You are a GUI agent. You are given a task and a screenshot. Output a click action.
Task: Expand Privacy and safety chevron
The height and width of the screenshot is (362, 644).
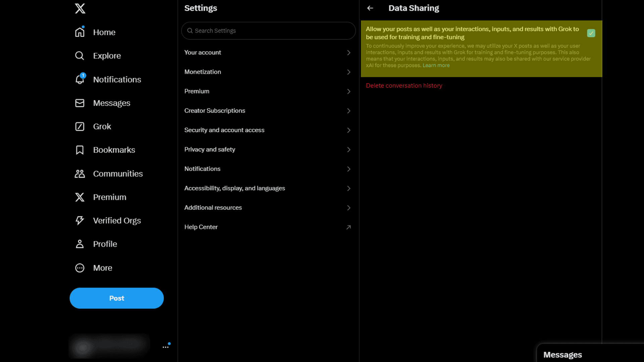tap(348, 149)
